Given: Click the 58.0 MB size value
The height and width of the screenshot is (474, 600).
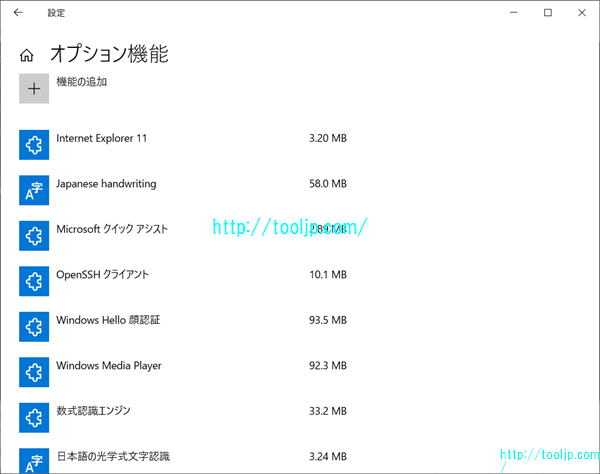Looking at the screenshot, I should click(328, 184).
